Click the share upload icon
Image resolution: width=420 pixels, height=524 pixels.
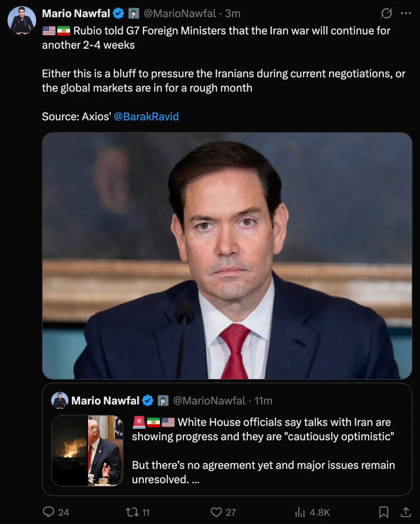[x=406, y=512]
